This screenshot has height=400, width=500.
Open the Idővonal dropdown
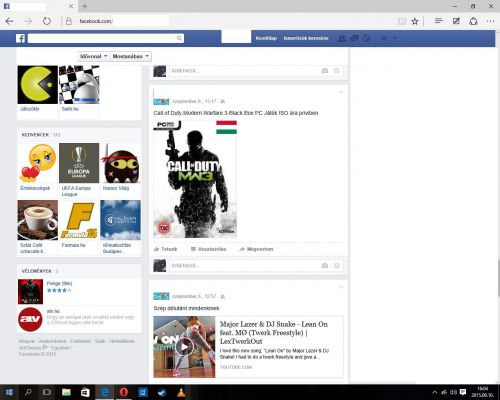click(x=94, y=56)
